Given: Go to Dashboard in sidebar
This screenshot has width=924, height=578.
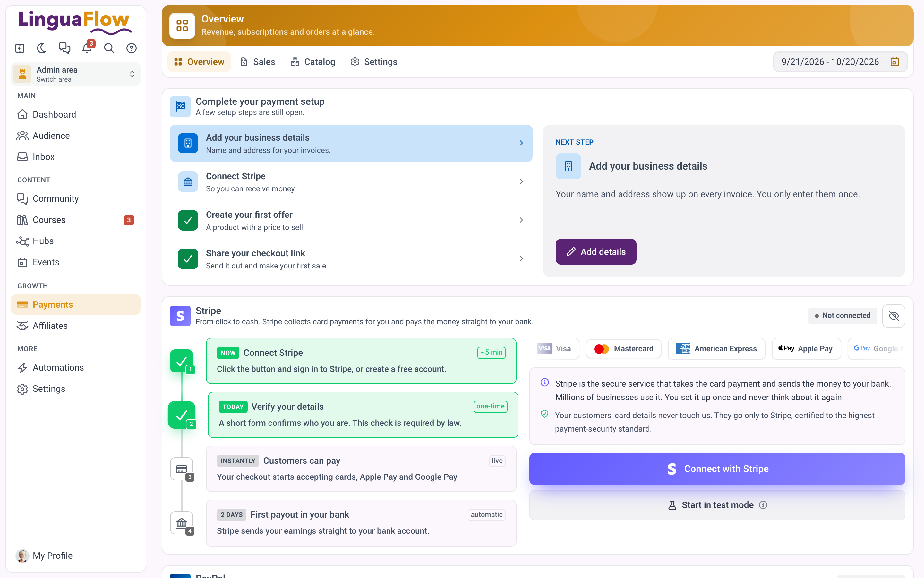Looking at the screenshot, I should 76,114.
